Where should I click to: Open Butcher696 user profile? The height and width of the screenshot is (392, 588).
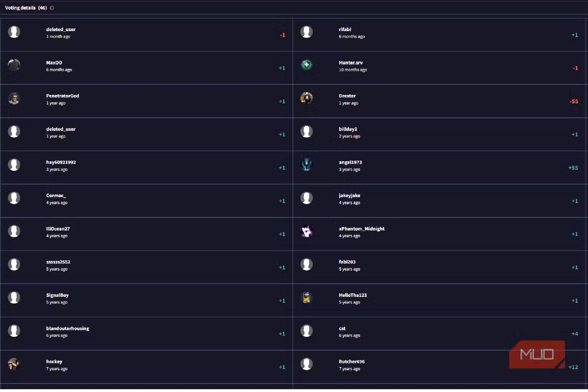[352, 362]
